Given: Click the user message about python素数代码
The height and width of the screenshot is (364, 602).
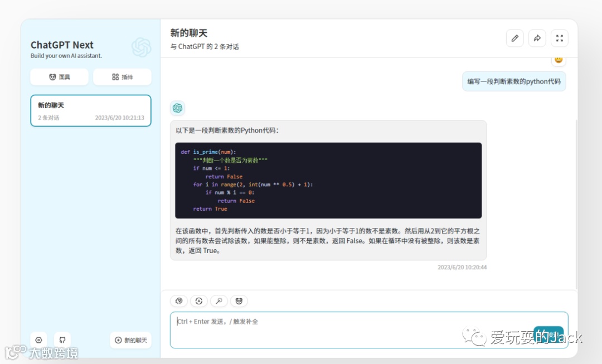Looking at the screenshot, I should (514, 81).
